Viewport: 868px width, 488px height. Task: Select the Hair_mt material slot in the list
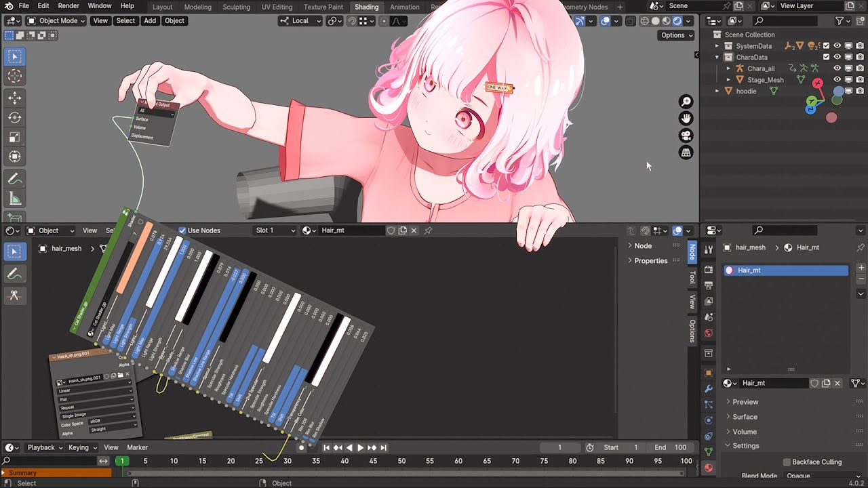coord(786,270)
